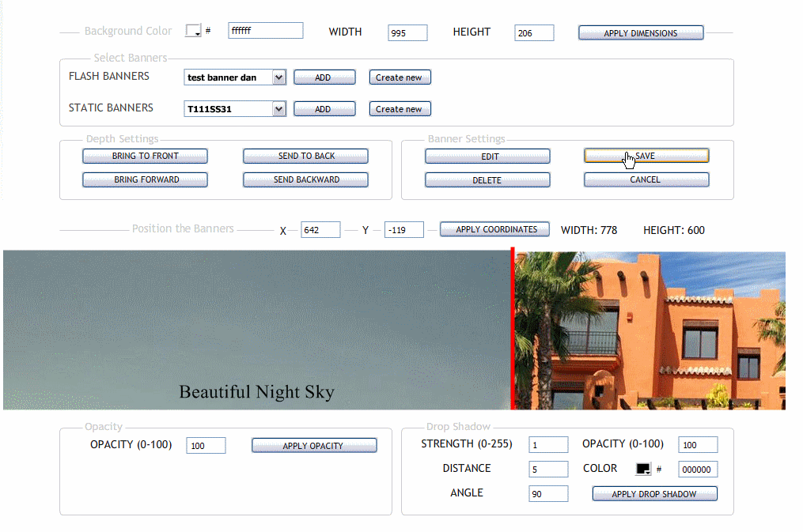
Task: Click APPLY DROP SHADOW button
Action: point(655,493)
